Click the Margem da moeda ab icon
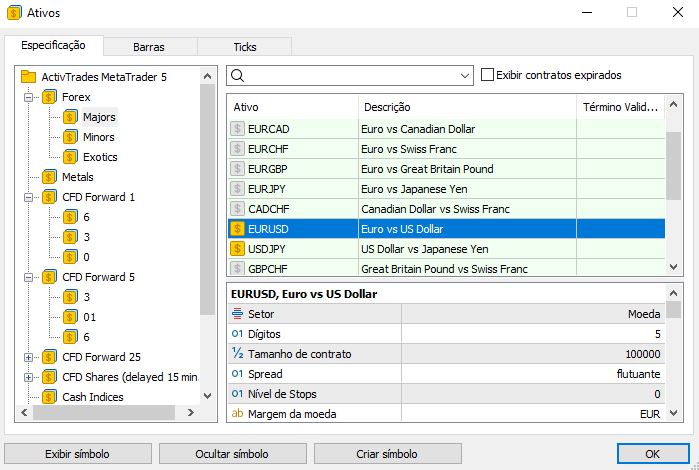699x470 pixels. coord(237,413)
